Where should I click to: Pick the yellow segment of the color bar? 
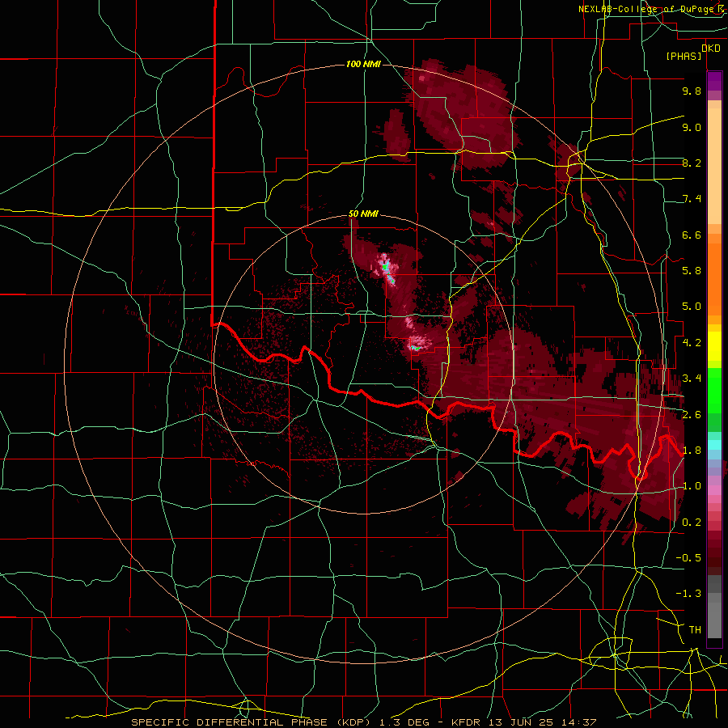point(714,346)
